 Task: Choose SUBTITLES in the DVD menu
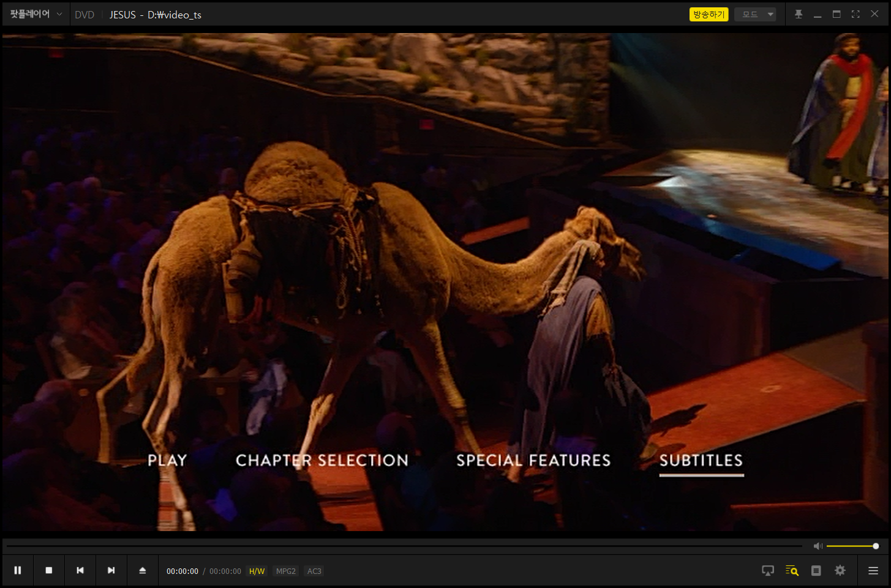point(701,460)
